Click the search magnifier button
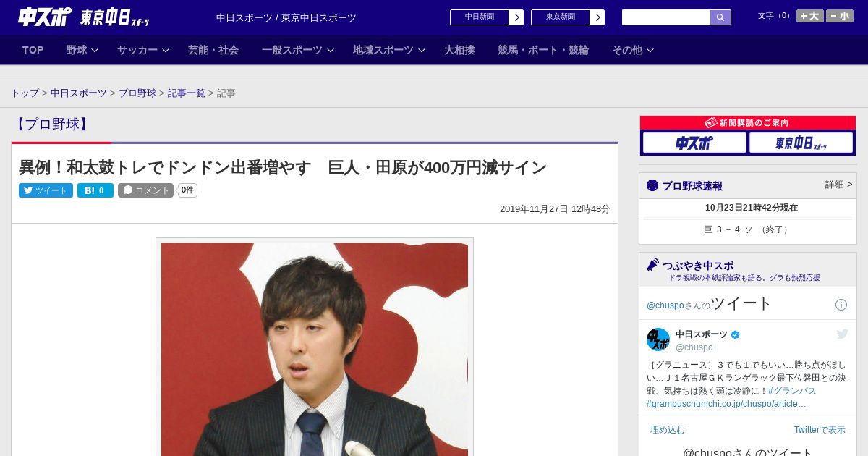 pyautogui.click(x=720, y=17)
